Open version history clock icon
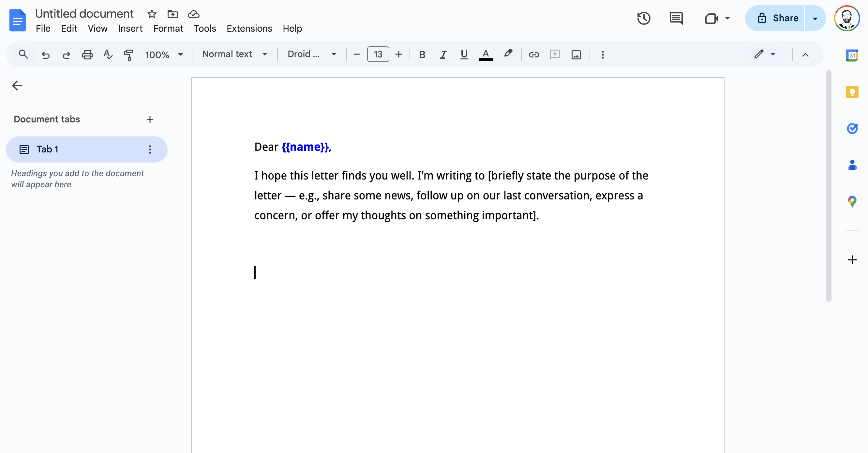Viewport: 868px width, 453px height. [644, 18]
